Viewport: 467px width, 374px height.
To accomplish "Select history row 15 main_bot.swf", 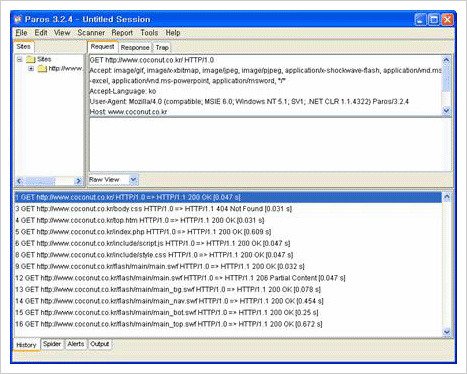I will pos(228,312).
